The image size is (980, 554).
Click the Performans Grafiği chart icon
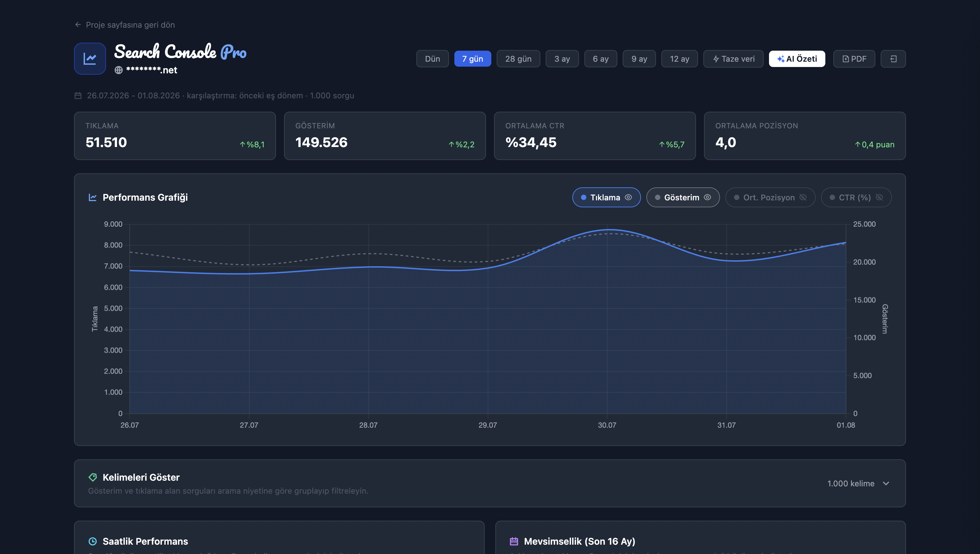pyautogui.click(x=92, y=197)
